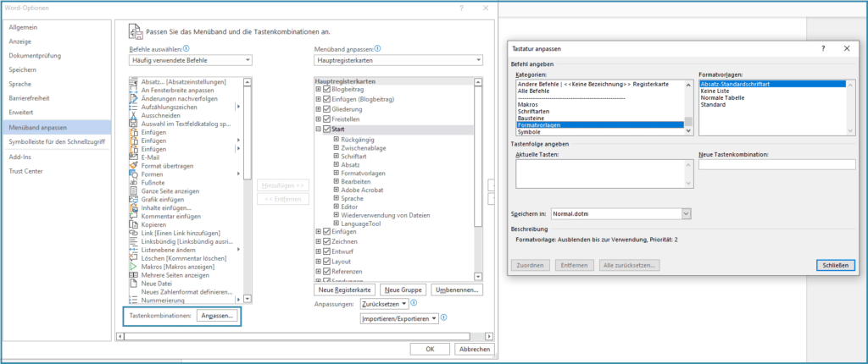Image resolution: width=868 pixels, height=364 pixels.
Task: Click the info icon beside Befehle auswählen
Action: point(186,49)
